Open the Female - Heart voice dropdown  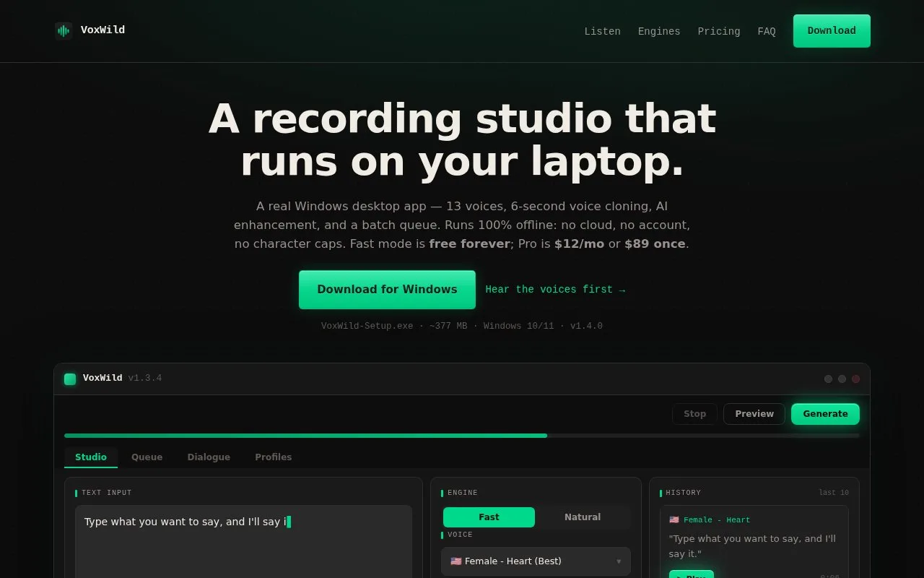click(x=536, y=561)
